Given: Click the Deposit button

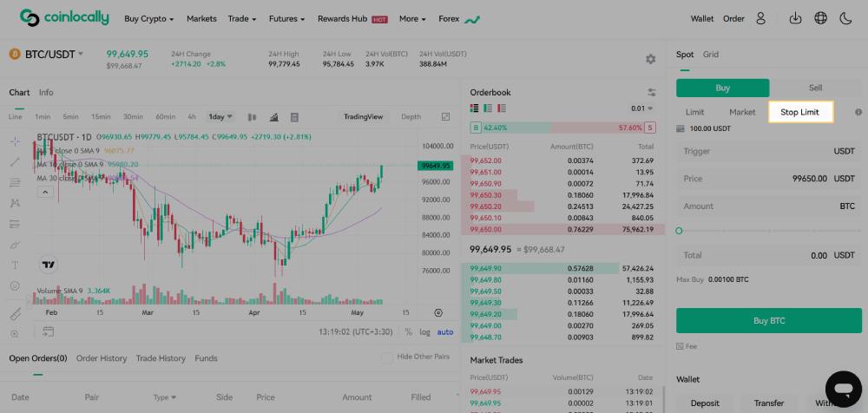Looking at the screenshot, I should click(705, 403).
